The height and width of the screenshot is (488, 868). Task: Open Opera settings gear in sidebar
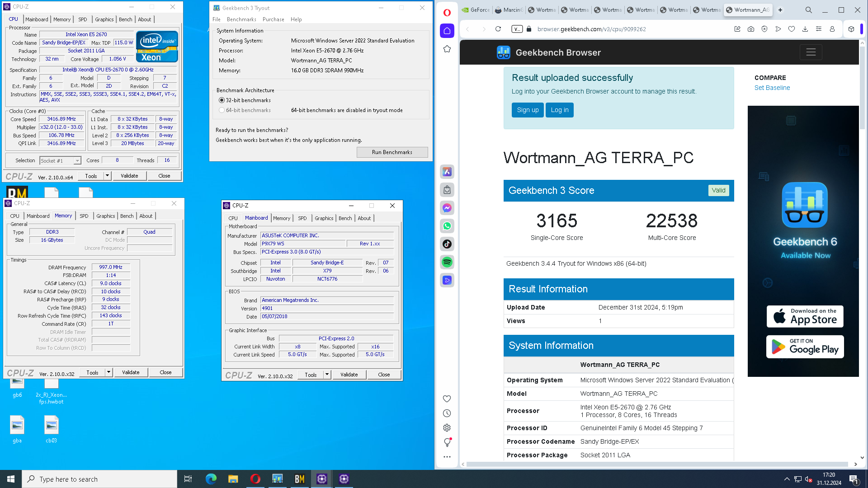(447, 427)
